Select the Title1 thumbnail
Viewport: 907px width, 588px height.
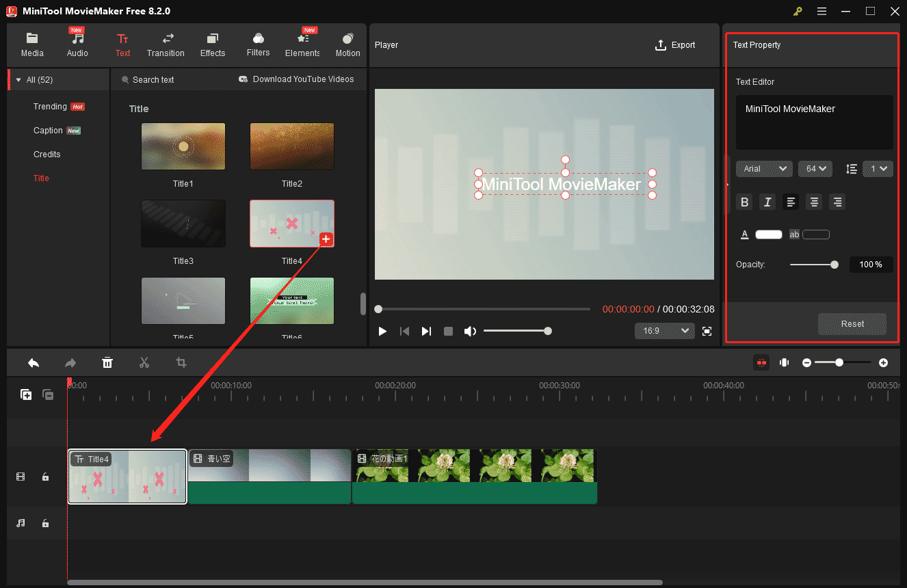point(183,146)
